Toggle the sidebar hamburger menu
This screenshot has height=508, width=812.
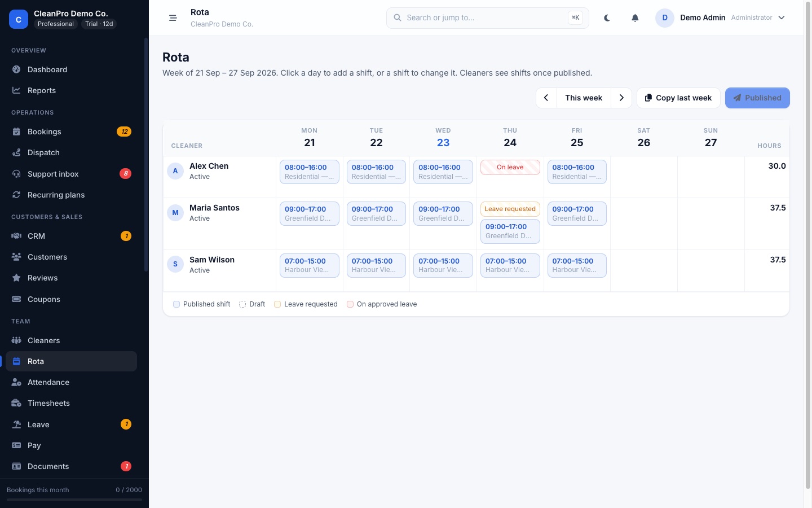[173, 18]
